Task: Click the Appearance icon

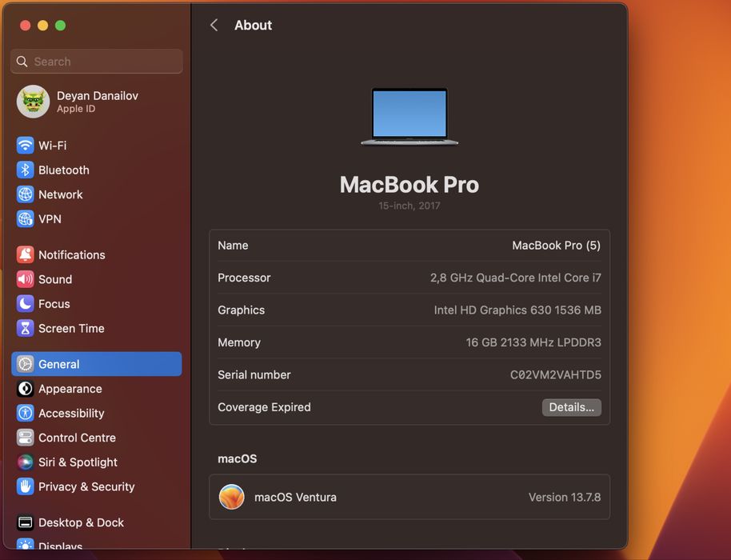Action: (25, 389)
